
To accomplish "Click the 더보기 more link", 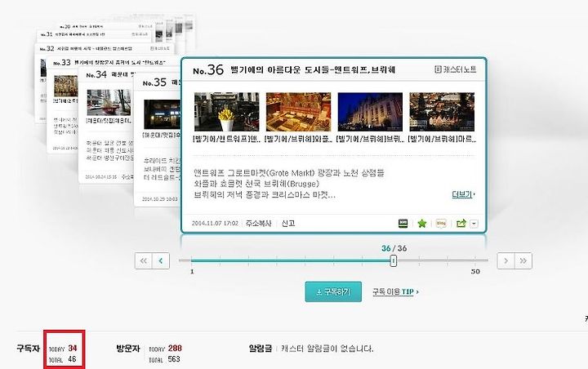I will (463, 194).
